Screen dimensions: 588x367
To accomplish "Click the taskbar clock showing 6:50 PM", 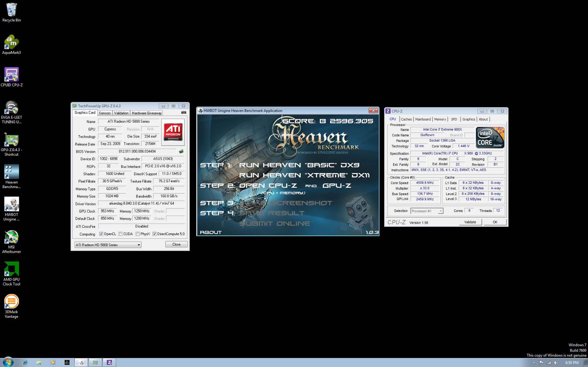I will pyautogui.click(x=572, y=363).
